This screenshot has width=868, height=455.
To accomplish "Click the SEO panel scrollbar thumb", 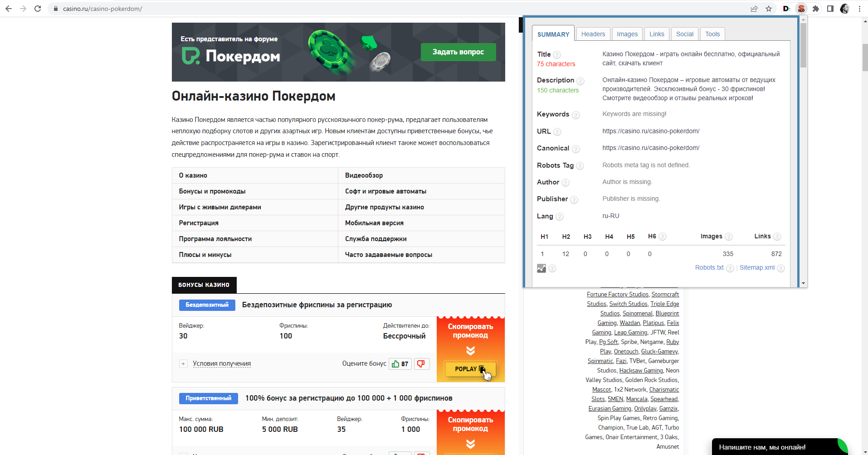I will coord(803,45).
